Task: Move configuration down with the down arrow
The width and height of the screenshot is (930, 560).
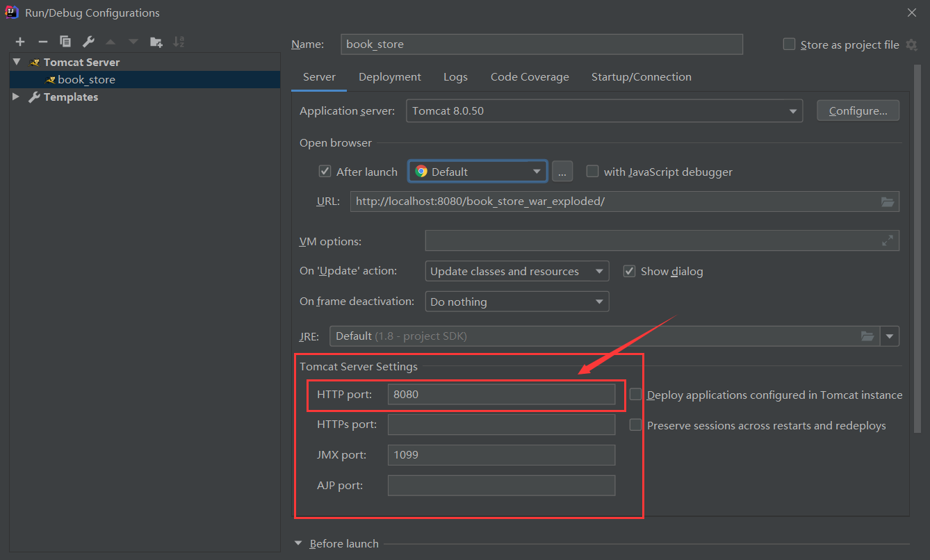Action: (133, 42)
